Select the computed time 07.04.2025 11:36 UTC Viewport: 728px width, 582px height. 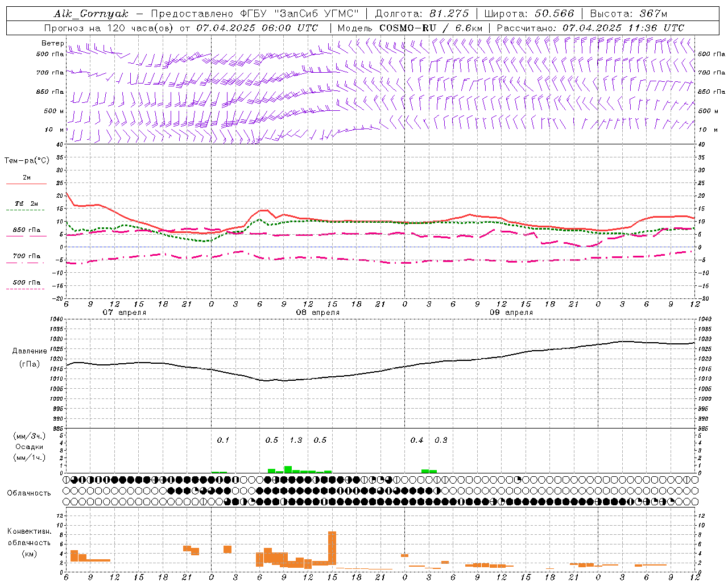[623, 28]
